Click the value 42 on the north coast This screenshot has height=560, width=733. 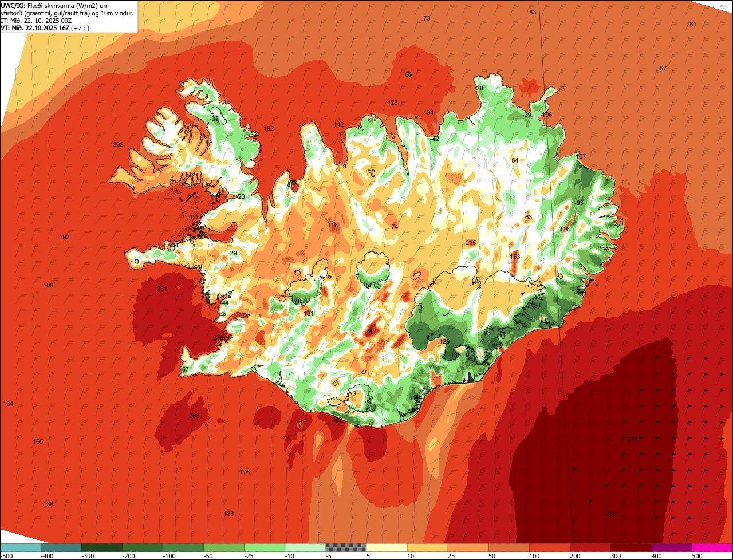tap(435, 139)
